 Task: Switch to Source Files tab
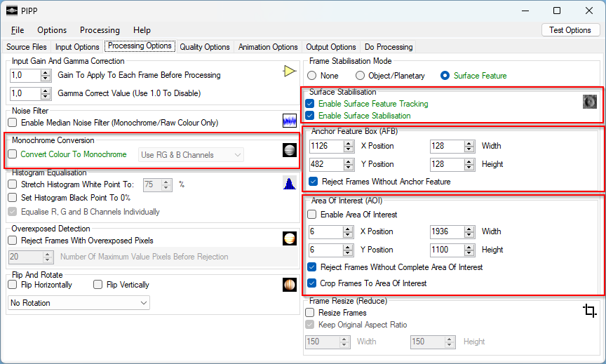(x=26, y=47)
